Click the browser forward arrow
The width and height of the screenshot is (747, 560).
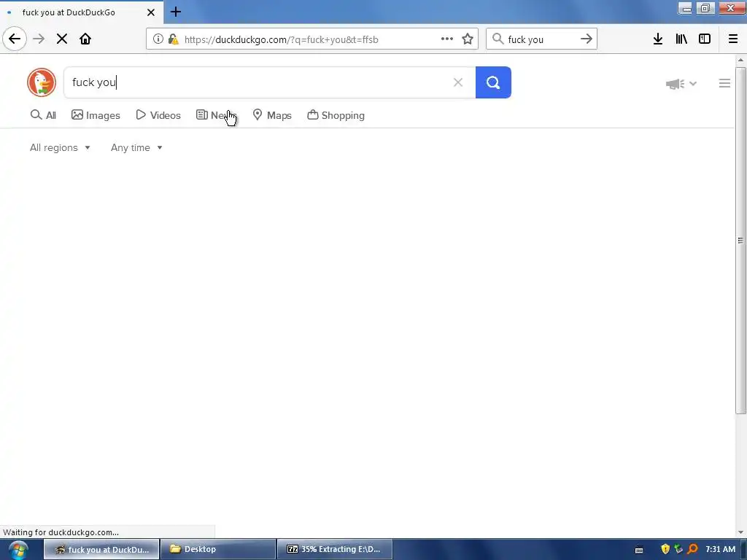[x=39, y=39]
